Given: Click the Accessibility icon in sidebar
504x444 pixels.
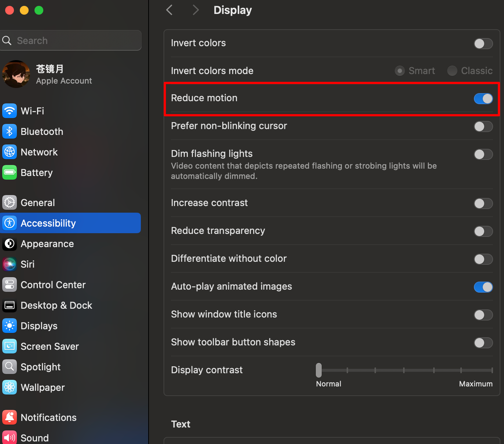Looking at the screenshot, I should click(x=10, y=223).
